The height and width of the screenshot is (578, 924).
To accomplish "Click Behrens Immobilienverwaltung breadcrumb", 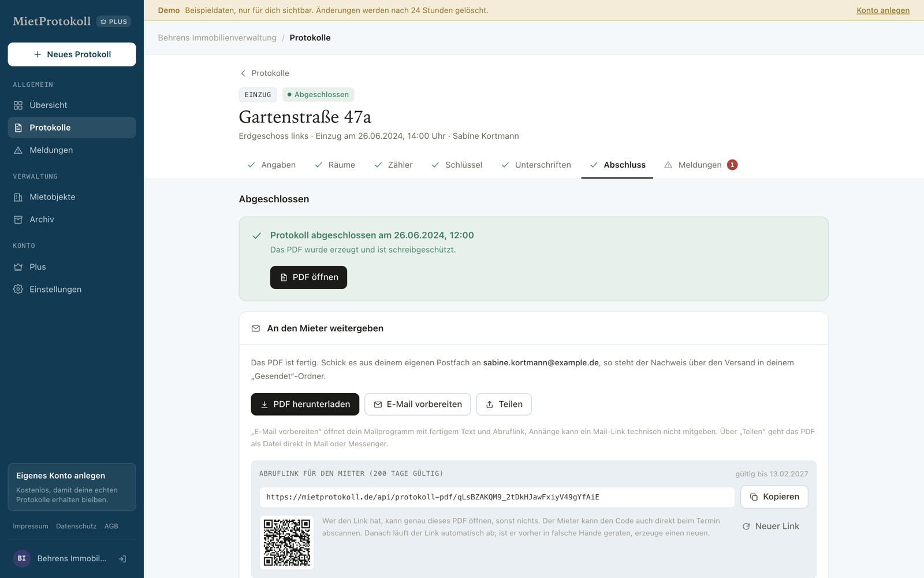I will click(x=217, y=38).
